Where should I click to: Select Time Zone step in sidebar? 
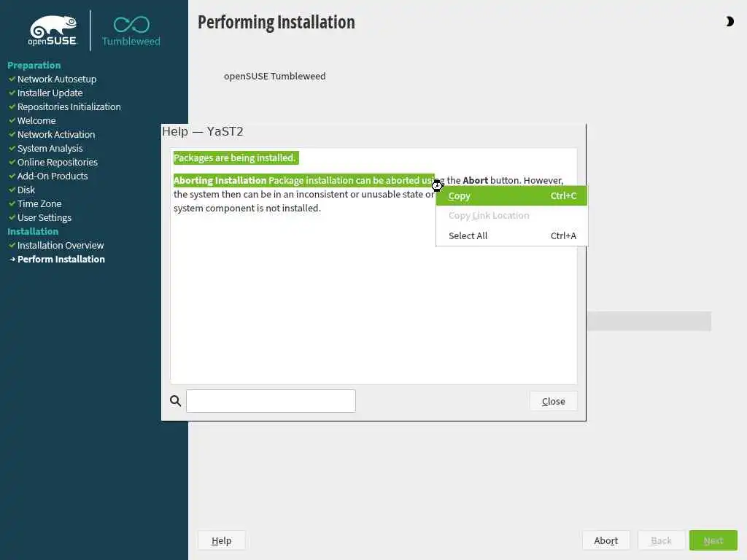click(x=39, y=203)
